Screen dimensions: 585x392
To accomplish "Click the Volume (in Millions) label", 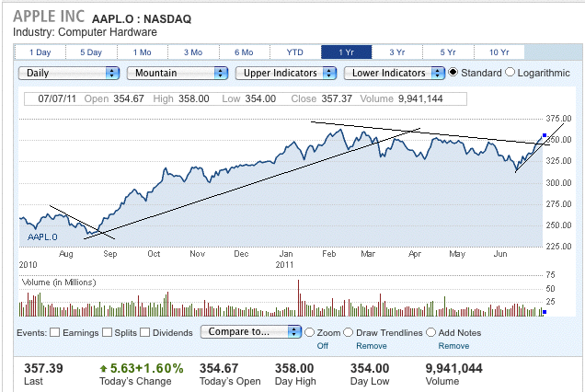I will 59,282.
